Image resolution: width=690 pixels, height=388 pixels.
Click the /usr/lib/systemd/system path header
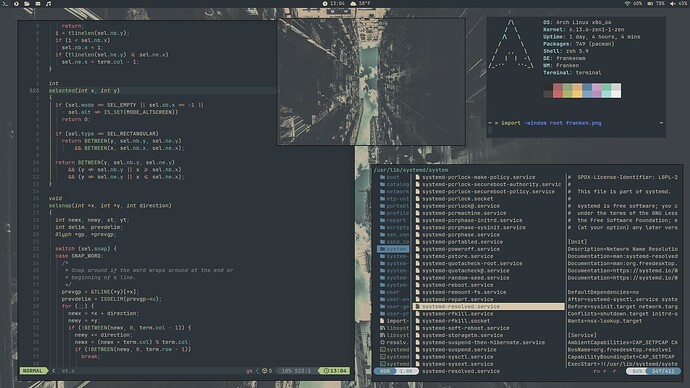(x=411, y=170)
